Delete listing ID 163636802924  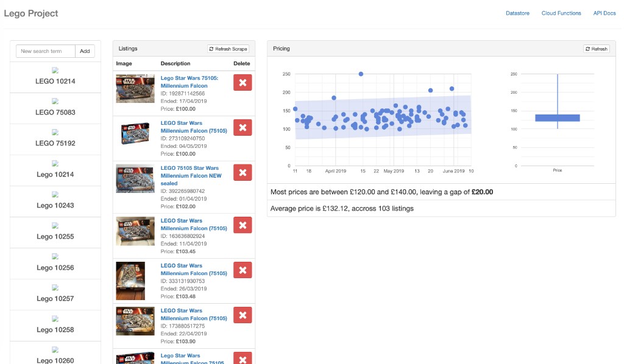click(x=243, y=225)
